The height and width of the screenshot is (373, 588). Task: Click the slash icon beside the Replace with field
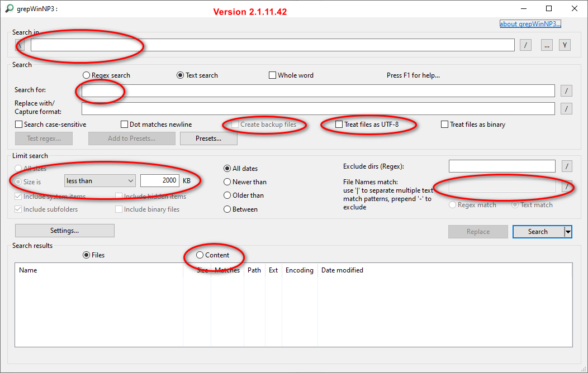(566, 108)
